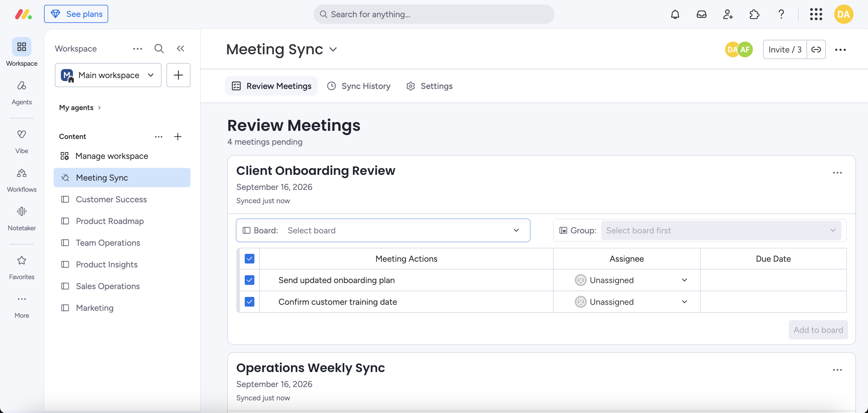Open the Product Insights board

click(x=122, y=264)
